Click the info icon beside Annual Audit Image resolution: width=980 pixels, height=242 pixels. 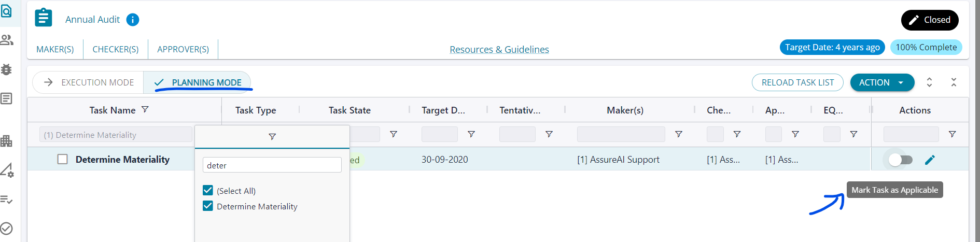click(133, 20)
